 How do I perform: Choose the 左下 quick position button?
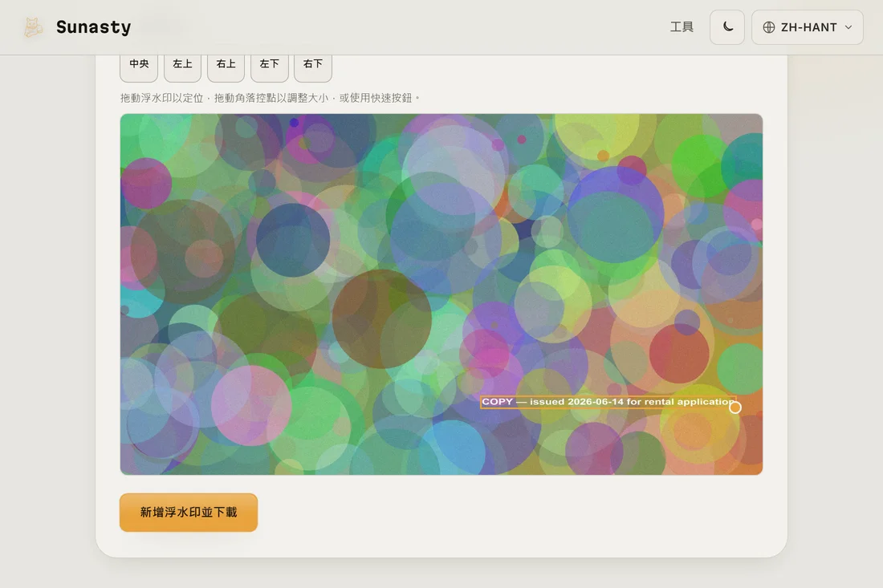pos(269,65)
